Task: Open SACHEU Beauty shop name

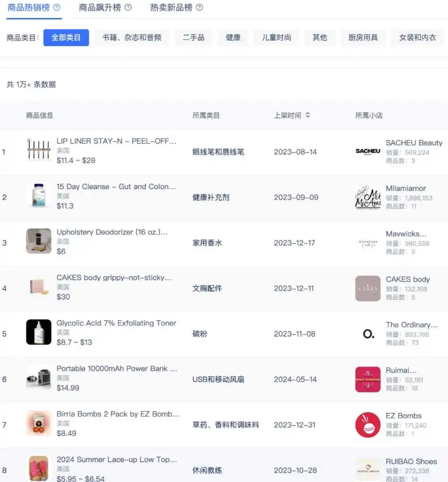Action: click(x=414, y=143)
